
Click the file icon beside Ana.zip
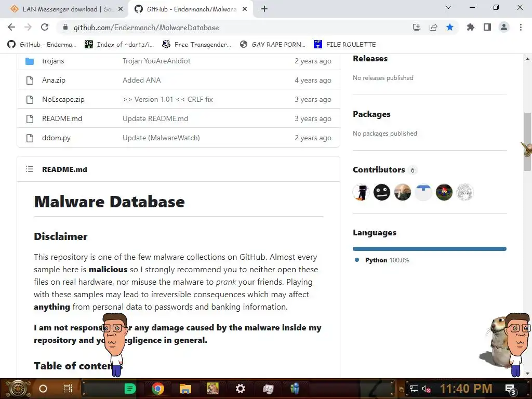[30, 81]
